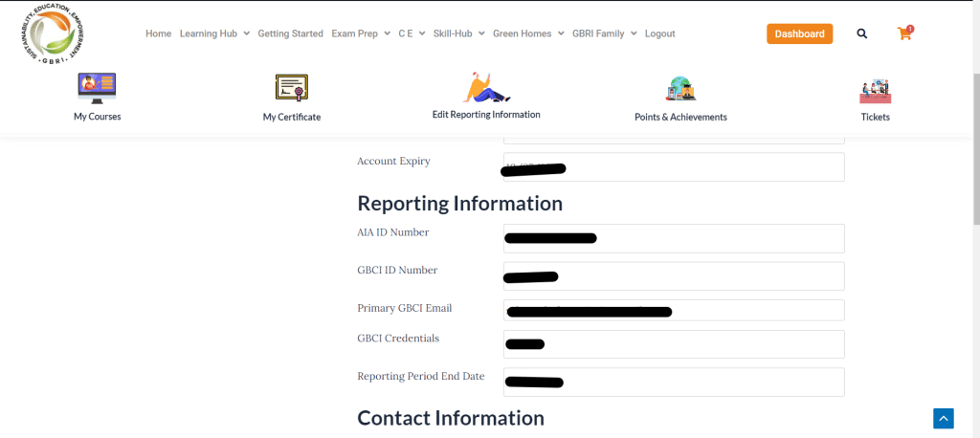Click the Primary GBCI Email field
Screen dimensions: 980x438
coord(674,310)
